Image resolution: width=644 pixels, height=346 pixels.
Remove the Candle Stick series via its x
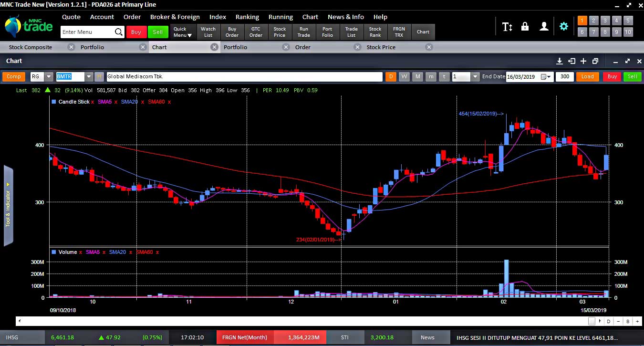[x=93, y=102]
